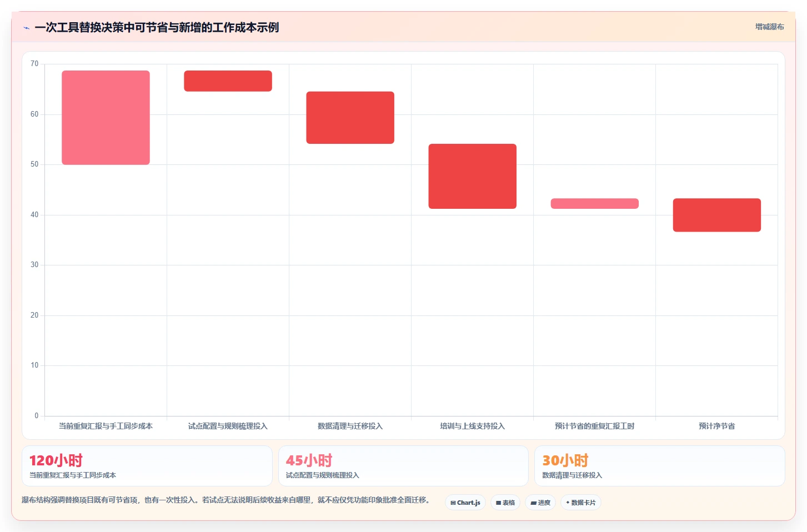The height and width of the screenshot is (532, 807).
Task: Click the 进度 chip
Action: click(540, 503)
